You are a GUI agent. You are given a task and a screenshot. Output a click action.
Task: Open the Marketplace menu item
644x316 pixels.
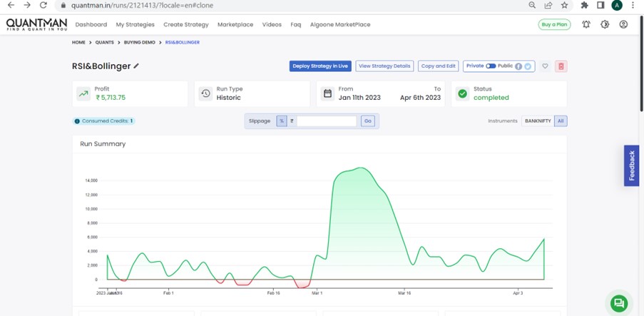[235, 24]
